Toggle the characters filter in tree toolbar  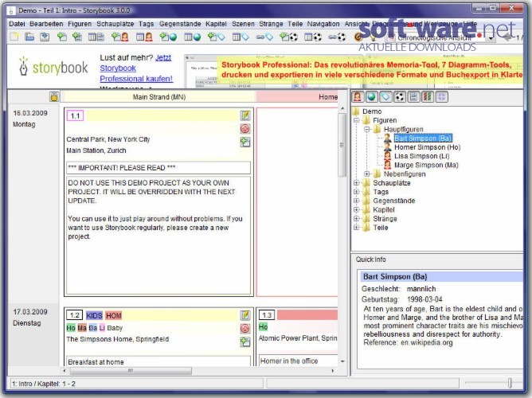pos(358,97)
